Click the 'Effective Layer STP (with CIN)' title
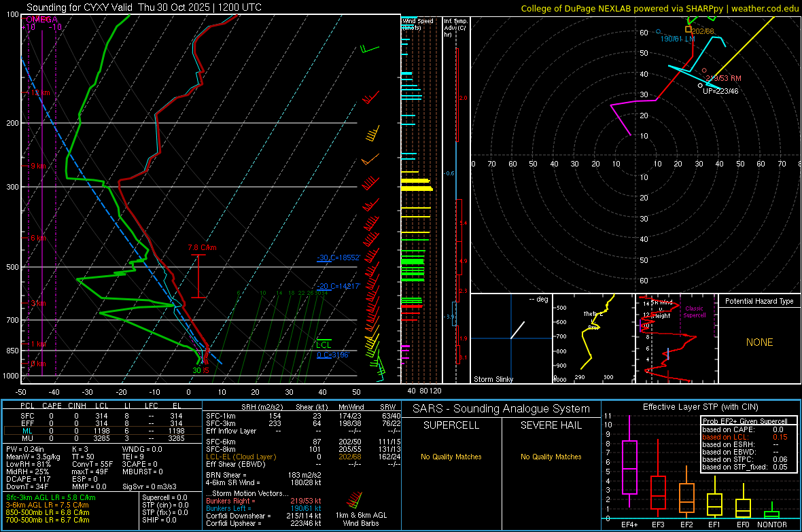The image size is (802, 532). [x=700, y=407]
